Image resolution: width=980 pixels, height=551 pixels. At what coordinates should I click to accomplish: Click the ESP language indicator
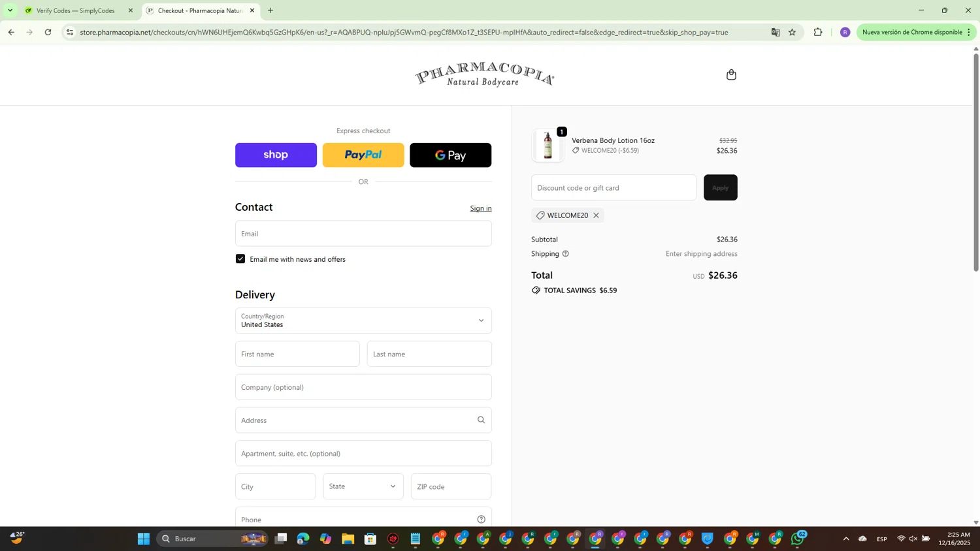click(x=882, y=539)
